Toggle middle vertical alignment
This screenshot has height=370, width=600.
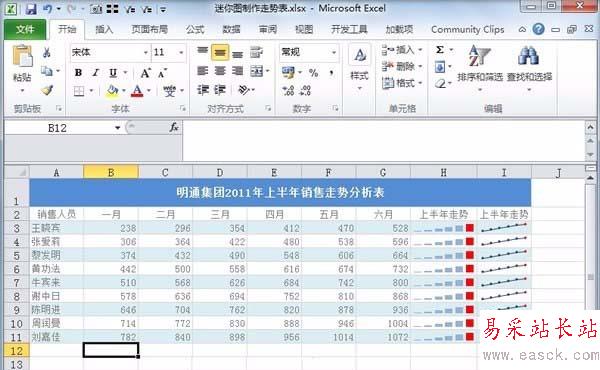[x=220, y=52]
